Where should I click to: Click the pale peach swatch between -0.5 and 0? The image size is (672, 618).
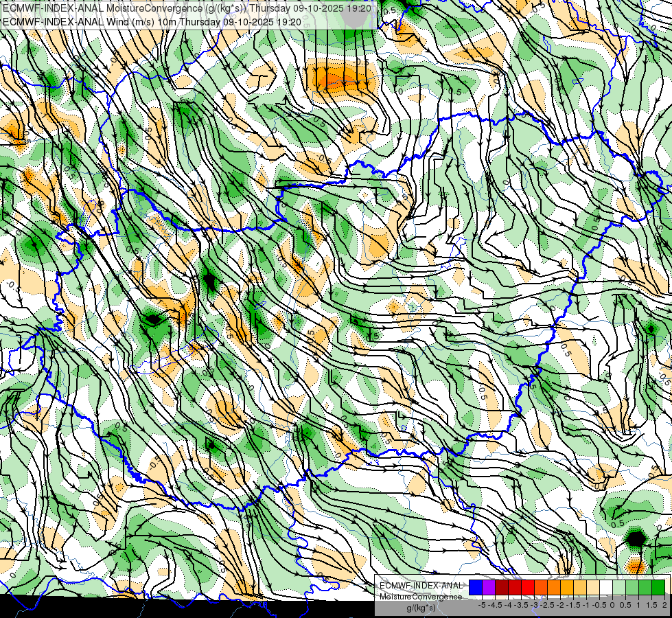[593, 587]
